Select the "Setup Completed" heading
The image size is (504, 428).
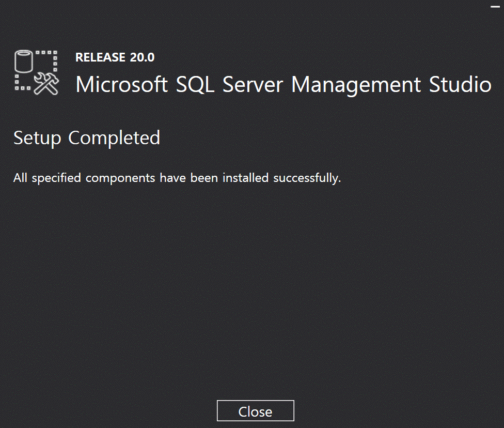click(87, 138)
